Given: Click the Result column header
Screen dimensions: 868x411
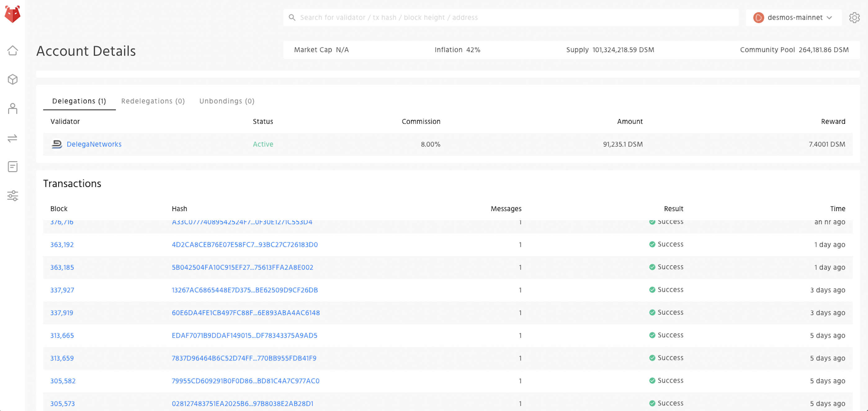Looking at the screenshot, I should pos(673,209).
